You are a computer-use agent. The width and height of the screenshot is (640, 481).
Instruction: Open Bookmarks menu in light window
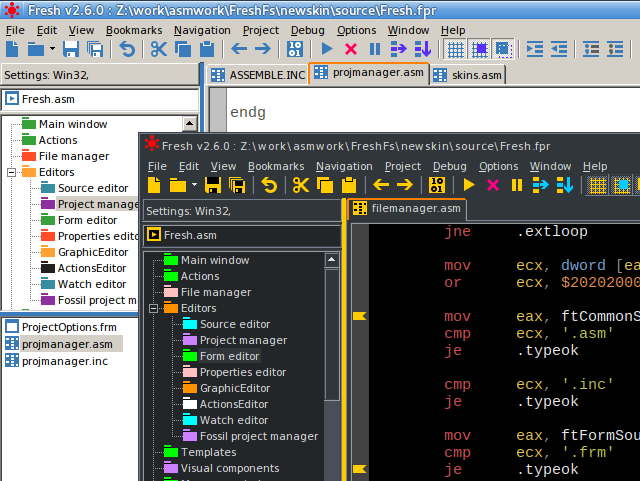(x=134, y=31)
